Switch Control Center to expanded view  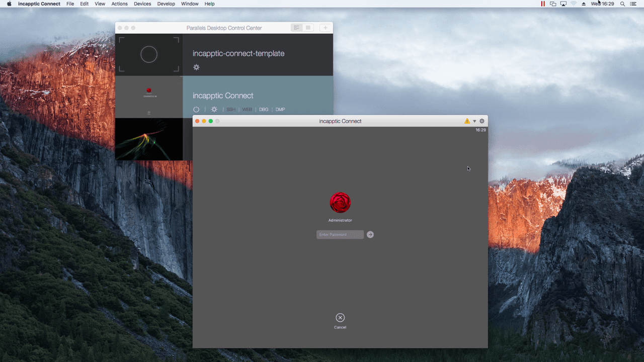tap(297, 28)
